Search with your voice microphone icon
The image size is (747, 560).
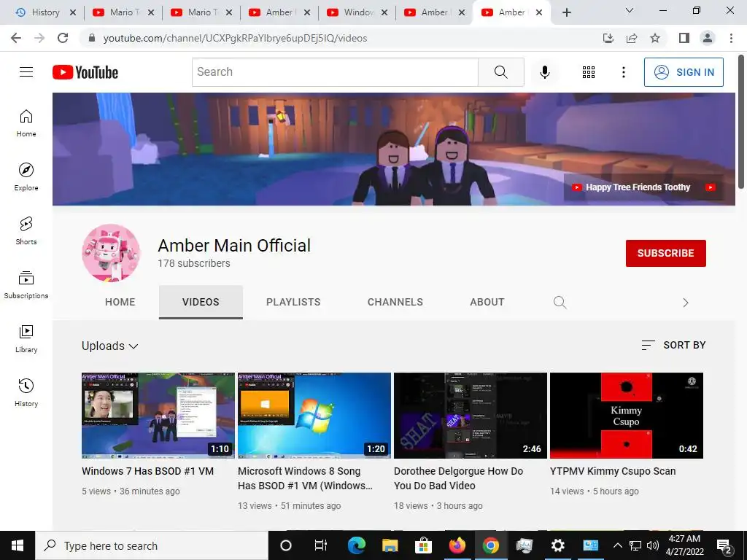coord(544,72)
